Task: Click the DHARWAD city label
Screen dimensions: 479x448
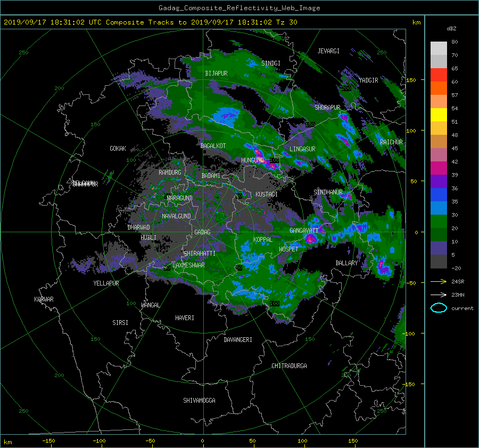Action: click(x=139, y=227)
